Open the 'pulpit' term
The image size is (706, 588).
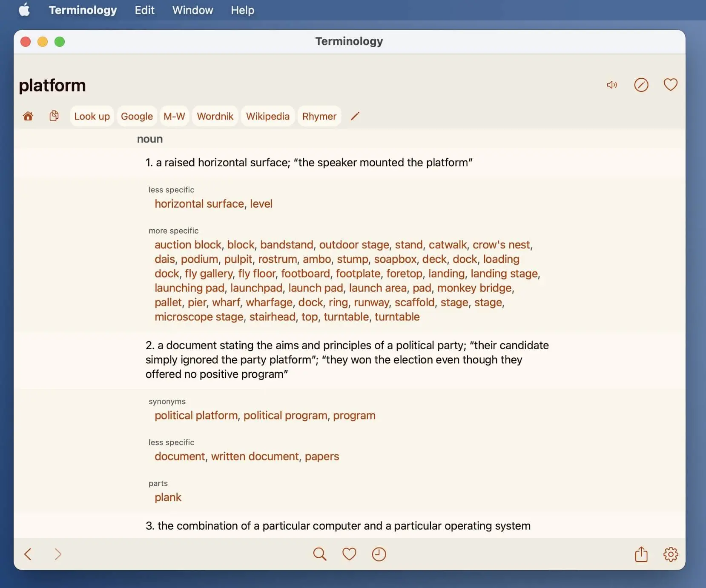[x=238, y=259]
